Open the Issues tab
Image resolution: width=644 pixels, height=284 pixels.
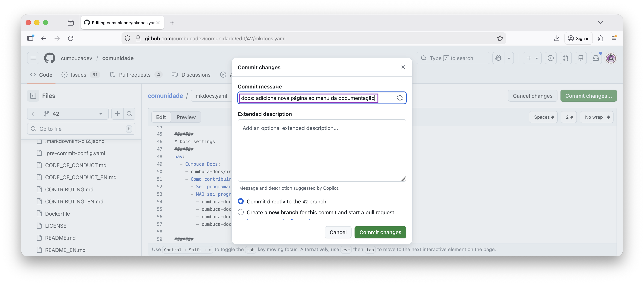[x=81, y=75]
